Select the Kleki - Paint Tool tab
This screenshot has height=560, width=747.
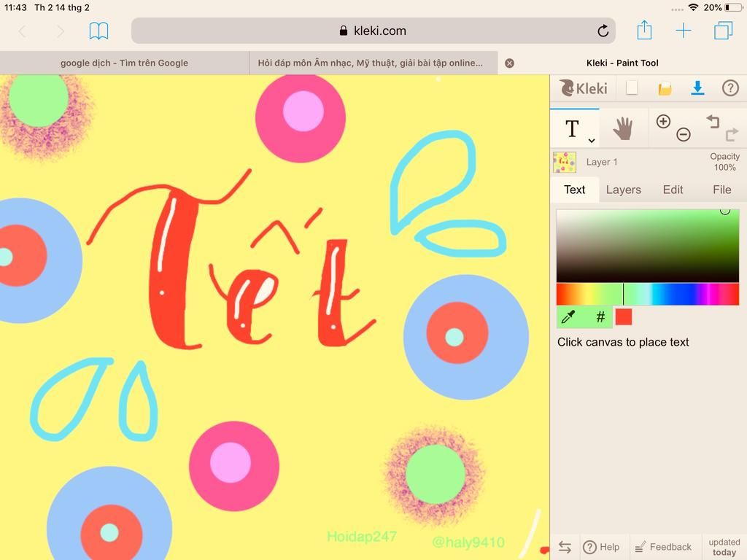pyautogui.click(x=622, y=63)
